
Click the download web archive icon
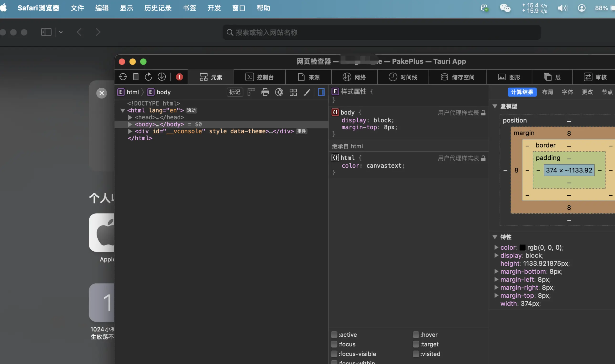[x=162, y=77]
